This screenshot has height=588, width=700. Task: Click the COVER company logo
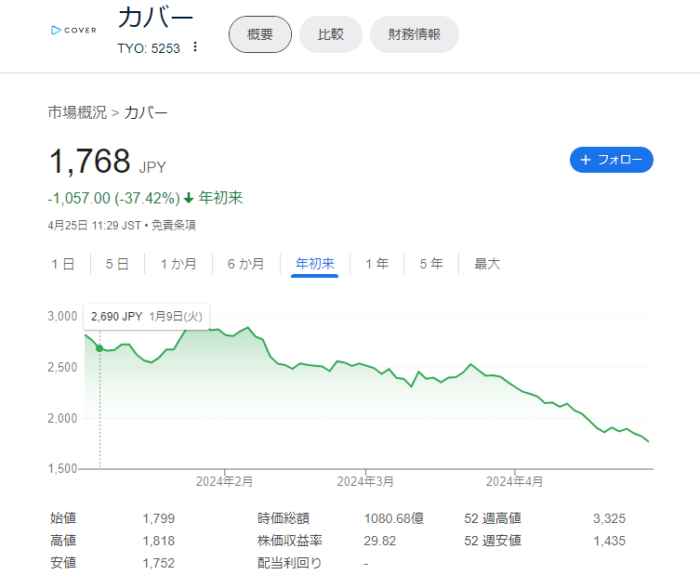tap(73, 31)
